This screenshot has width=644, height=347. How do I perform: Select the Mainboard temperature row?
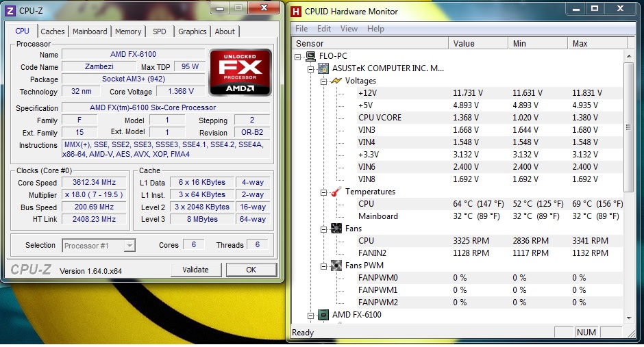click(x=490, y=216)
